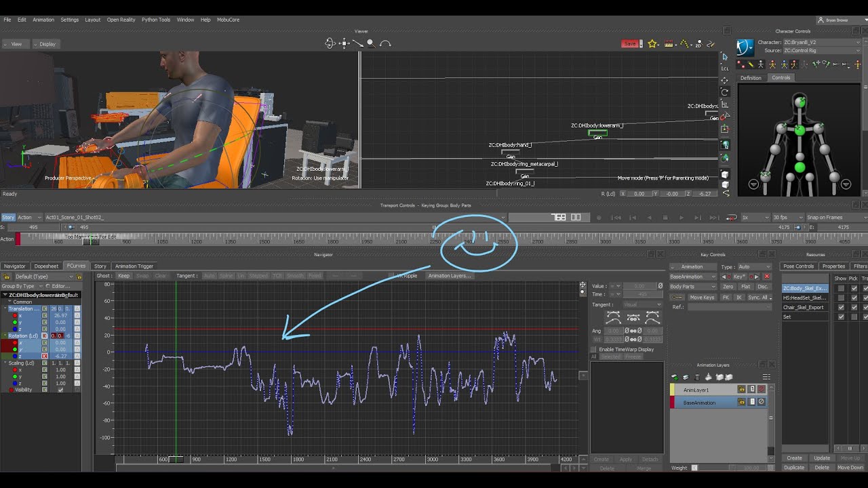The image size is (868, 488).
Task: Select HS:HeadSet_Skel pose list item
Action: pyautogui.click(x=805, y=298)
